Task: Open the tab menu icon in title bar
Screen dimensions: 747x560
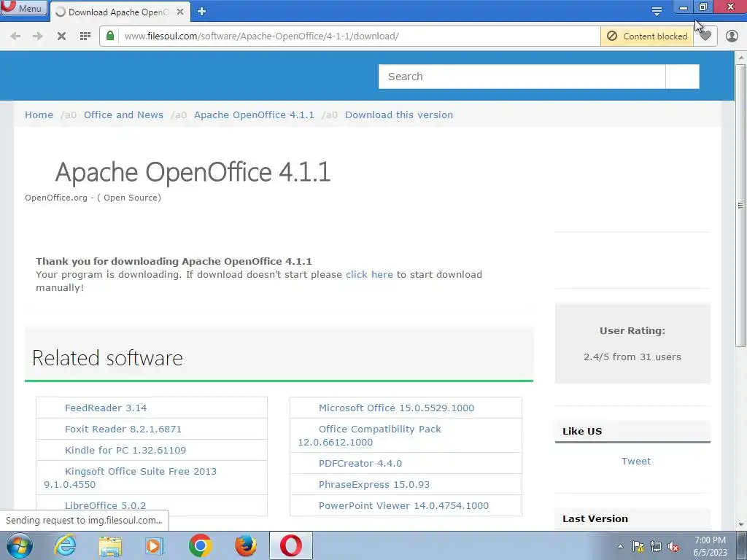Action: (657, 10)
